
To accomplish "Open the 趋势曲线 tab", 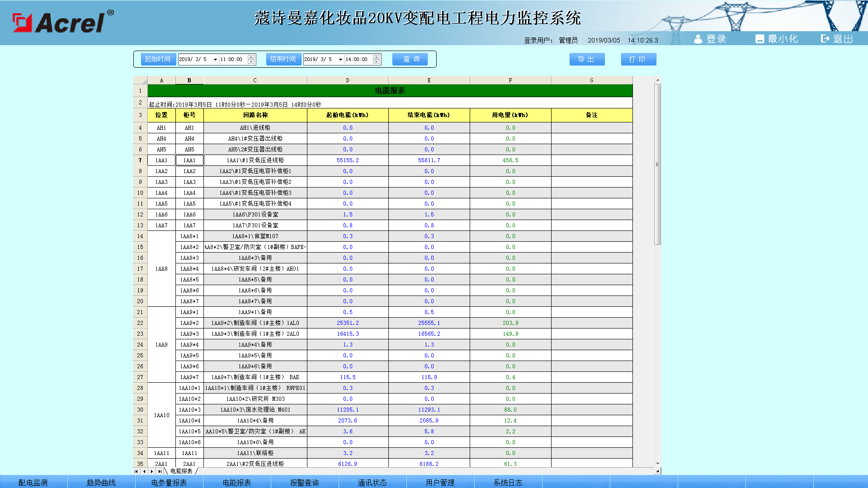I will (x=101, y=482).
